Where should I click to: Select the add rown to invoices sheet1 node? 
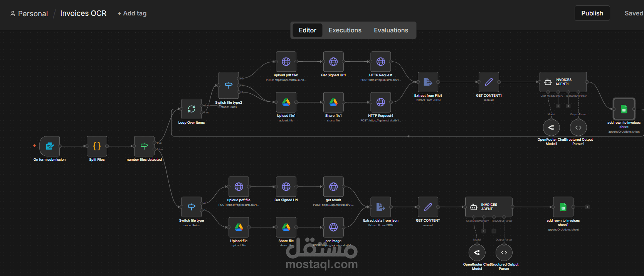pyautogui.click(x=563, y=207)
